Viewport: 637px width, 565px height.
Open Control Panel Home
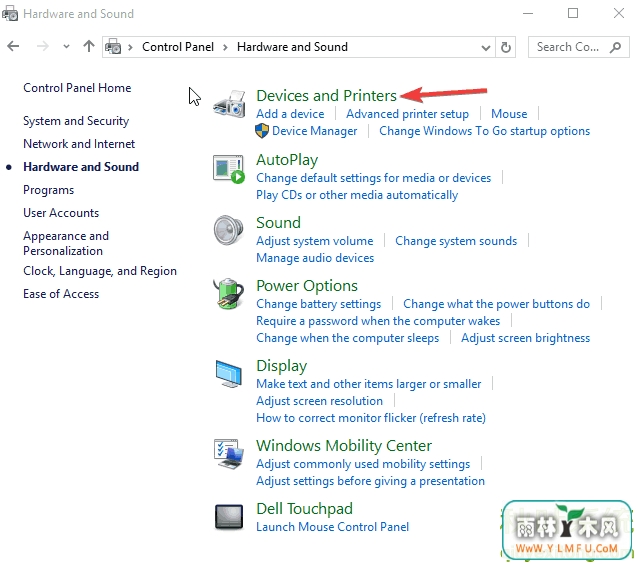77,88
